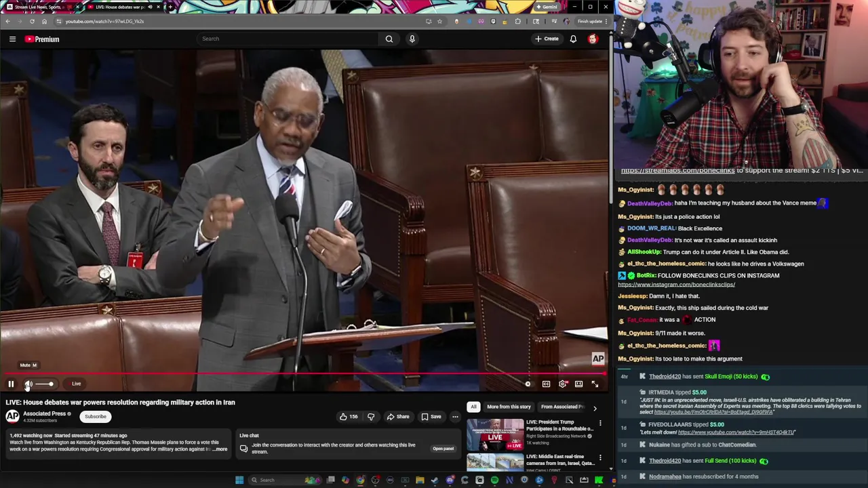The height and width of the screenshot is (488, 868).
Task: Switch to the Stream Live News tab
Action: coord(41,7)
